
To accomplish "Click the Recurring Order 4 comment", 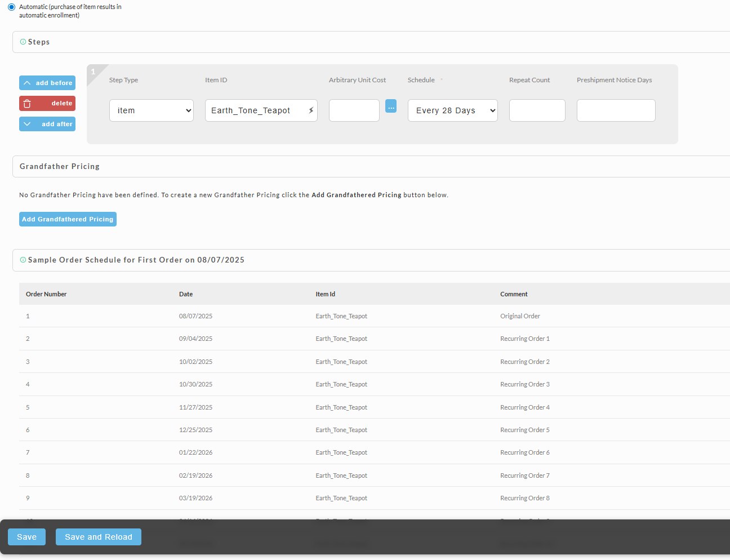I will point(525,407).
